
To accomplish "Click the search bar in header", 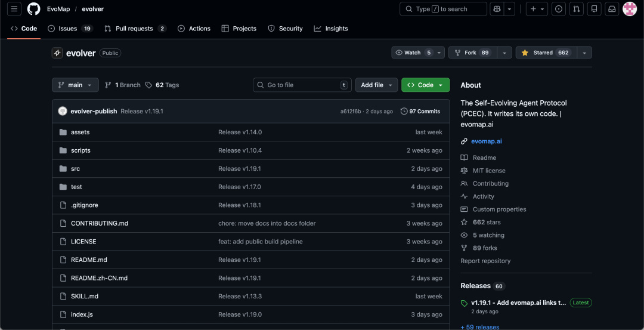I will pos(443,9).
